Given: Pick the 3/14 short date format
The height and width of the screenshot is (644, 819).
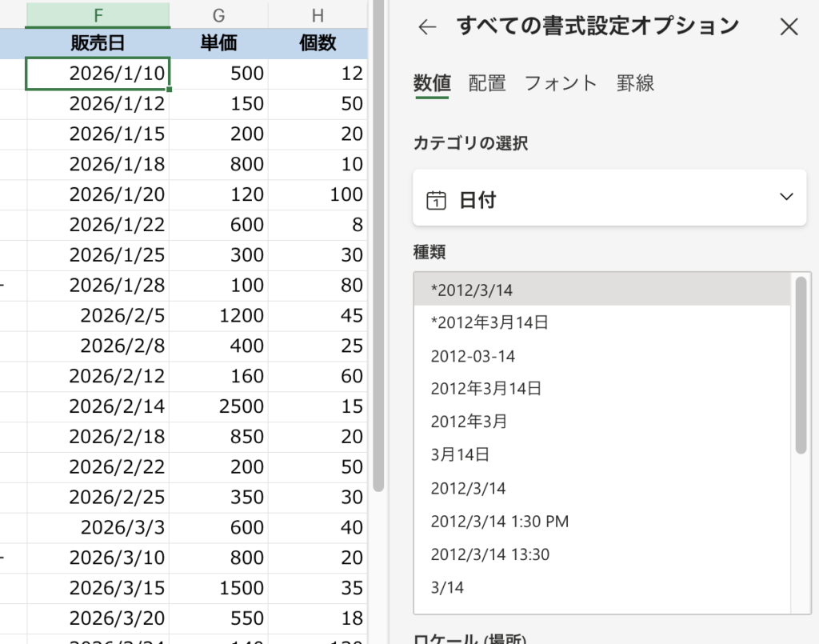Looking at the screenshot, I should click(447, 588).
